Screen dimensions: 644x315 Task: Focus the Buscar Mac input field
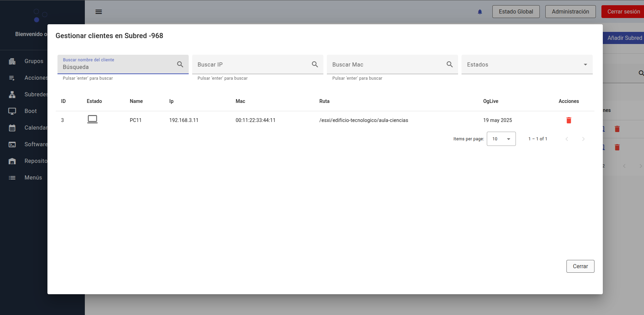click(x=387, y=64)
